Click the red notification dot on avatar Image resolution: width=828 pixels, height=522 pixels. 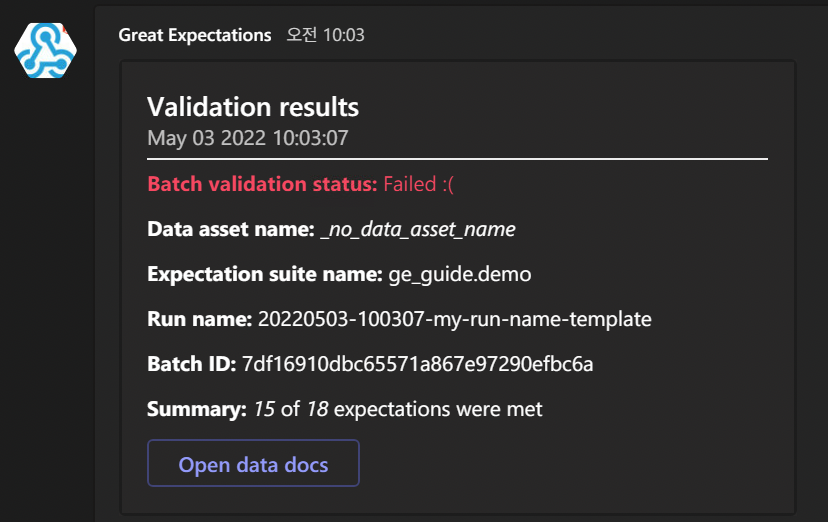point(65,28)
